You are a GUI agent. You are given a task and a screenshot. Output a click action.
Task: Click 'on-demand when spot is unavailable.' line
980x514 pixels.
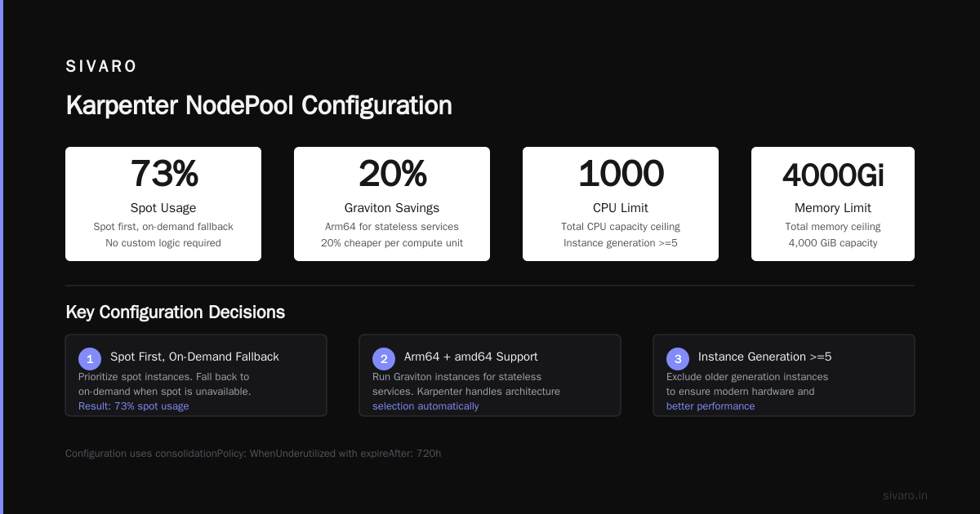coord(165,392)
